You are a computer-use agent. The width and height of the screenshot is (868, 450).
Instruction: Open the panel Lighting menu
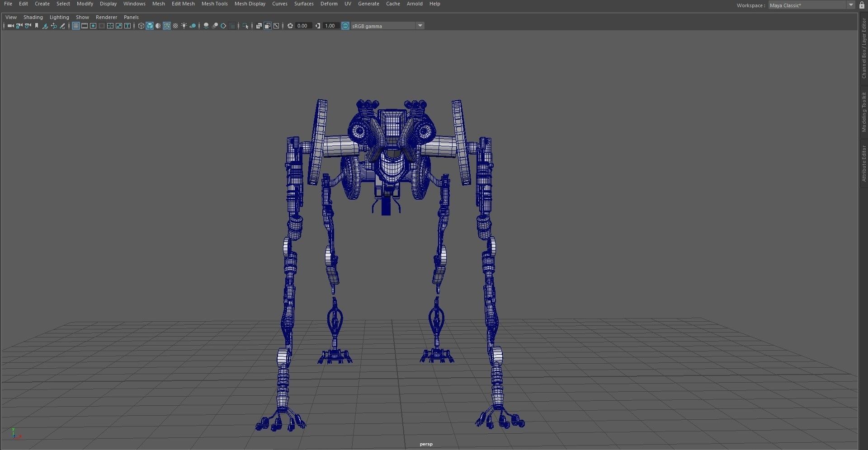coord(59,17)
